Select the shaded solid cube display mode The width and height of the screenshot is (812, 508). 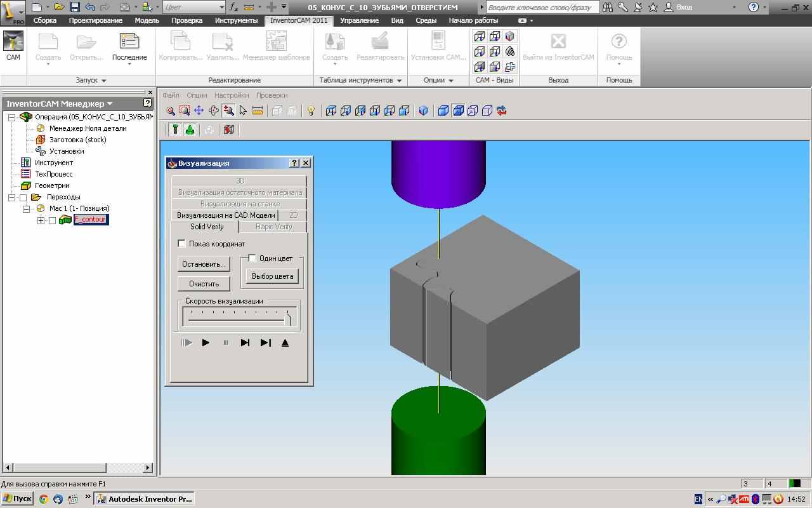443,110
